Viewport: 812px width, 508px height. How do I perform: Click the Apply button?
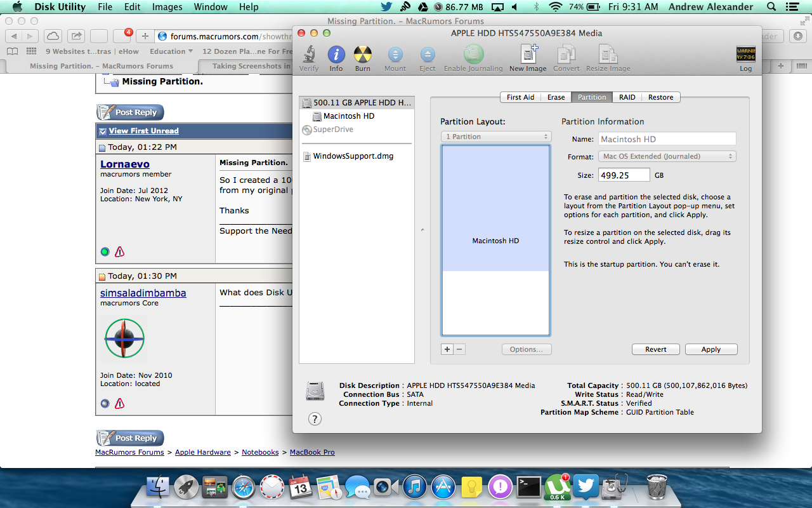point(710,349)
